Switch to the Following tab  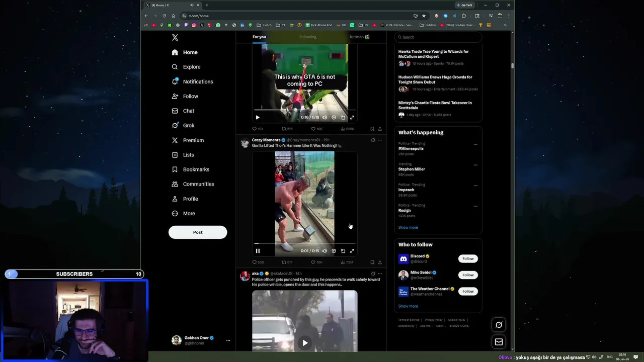click(x=308, y=37)
